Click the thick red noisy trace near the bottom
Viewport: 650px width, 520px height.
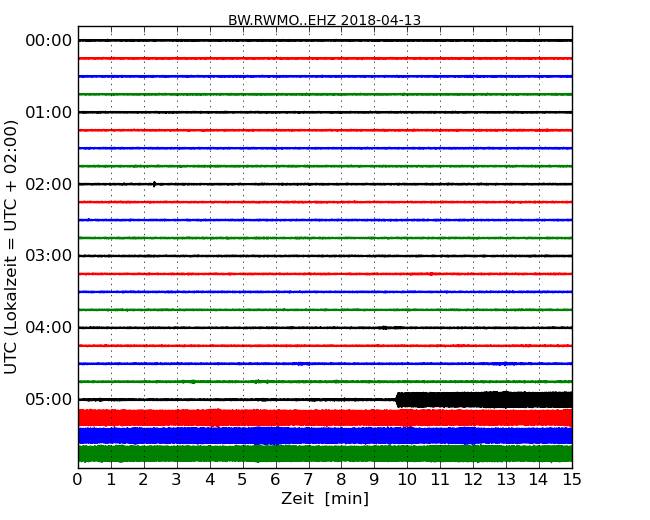click(x=325, y=418)
